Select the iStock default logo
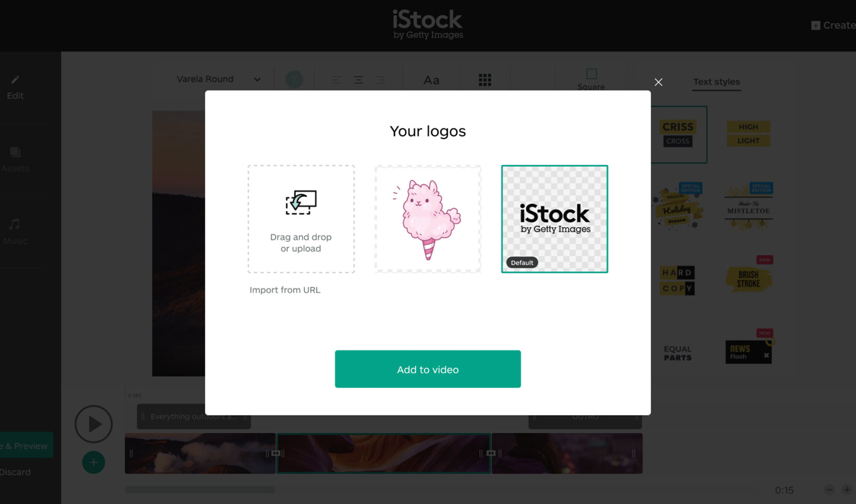 [x=554, y=219]
